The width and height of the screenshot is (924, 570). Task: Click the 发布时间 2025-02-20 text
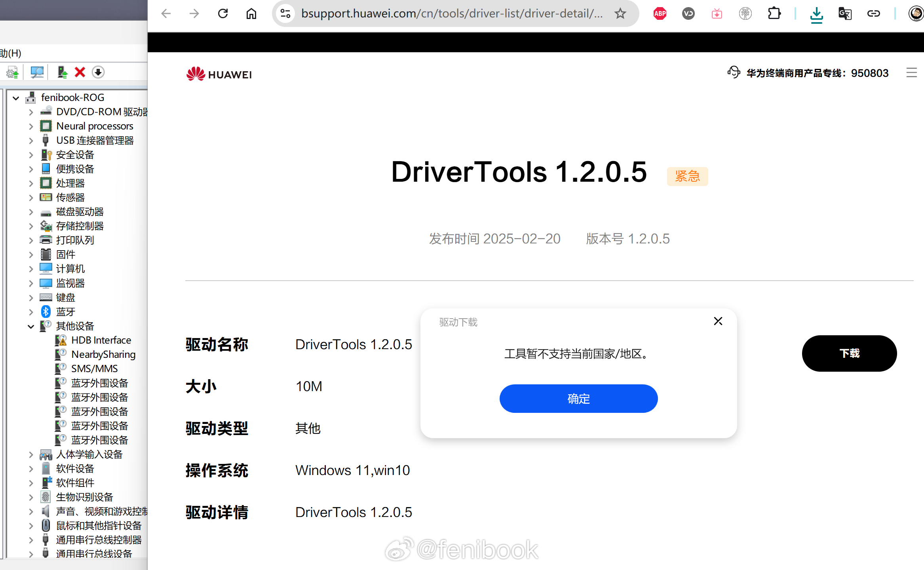click(x=494, y=239)
